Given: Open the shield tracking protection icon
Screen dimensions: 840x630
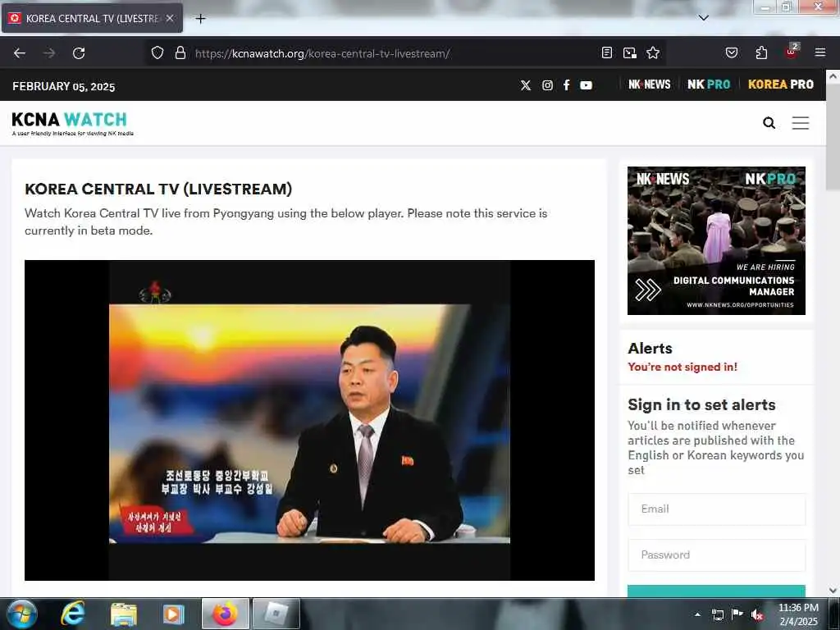Looking at the screenshot, I should 157,53.
